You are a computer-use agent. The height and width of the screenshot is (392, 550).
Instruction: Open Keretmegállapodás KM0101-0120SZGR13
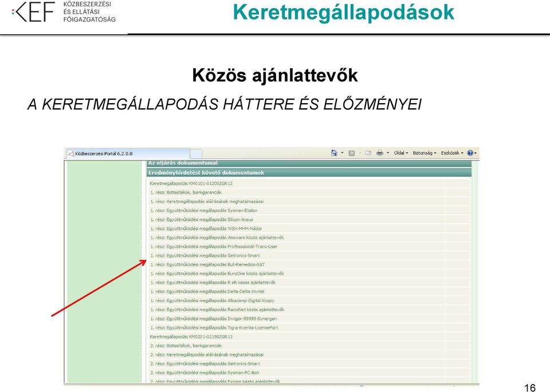pos(191,183)
